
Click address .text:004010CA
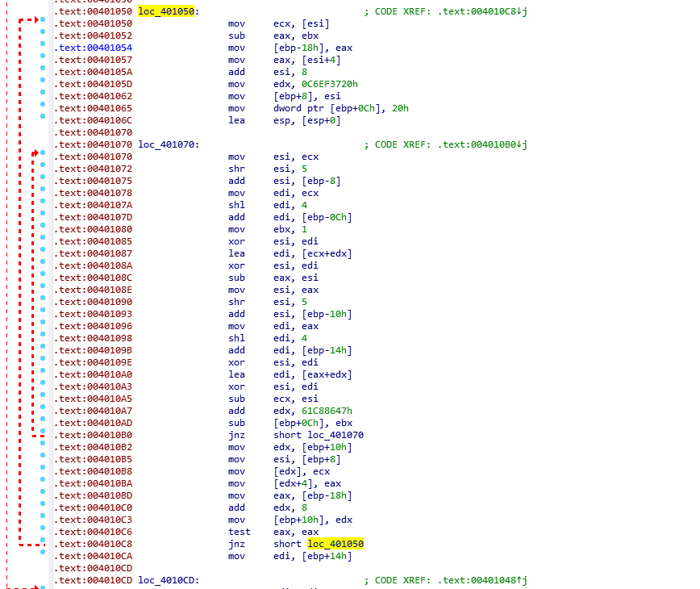click(x=93, y=556)
